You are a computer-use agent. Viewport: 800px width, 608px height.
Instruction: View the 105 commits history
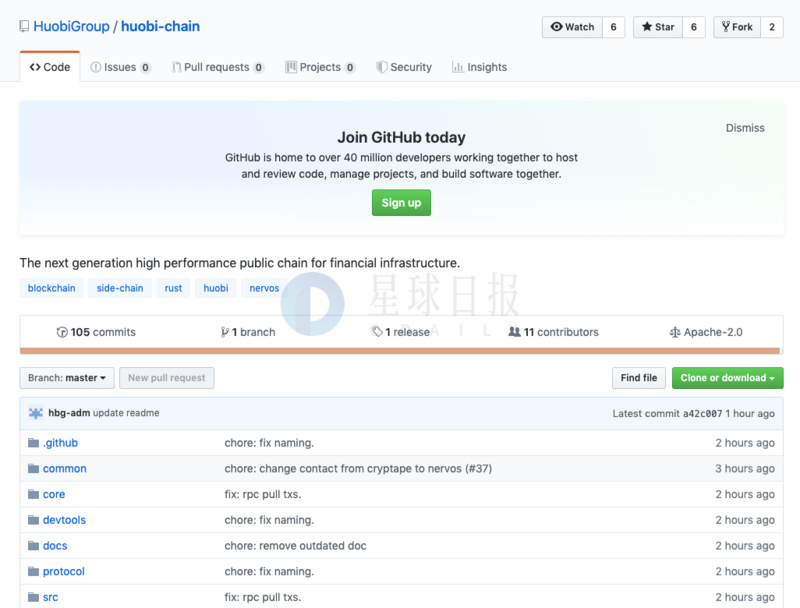[x=96, y=332]
